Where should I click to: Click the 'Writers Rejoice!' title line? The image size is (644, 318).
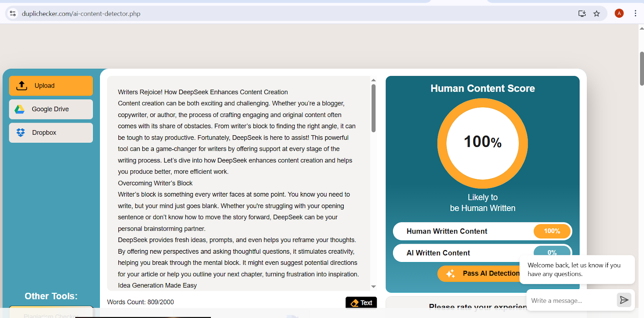pos(203,92)
